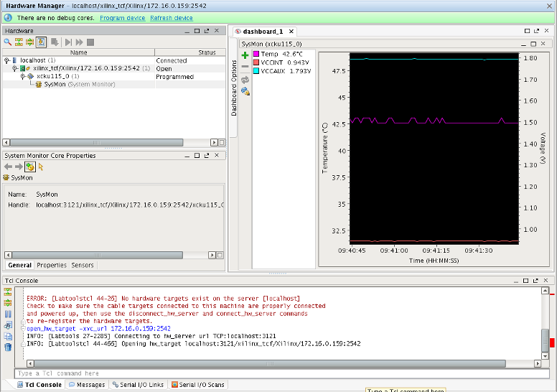
Task: Click Expand All icon in Hardware toolbar
Action: [x=30, y=42]
